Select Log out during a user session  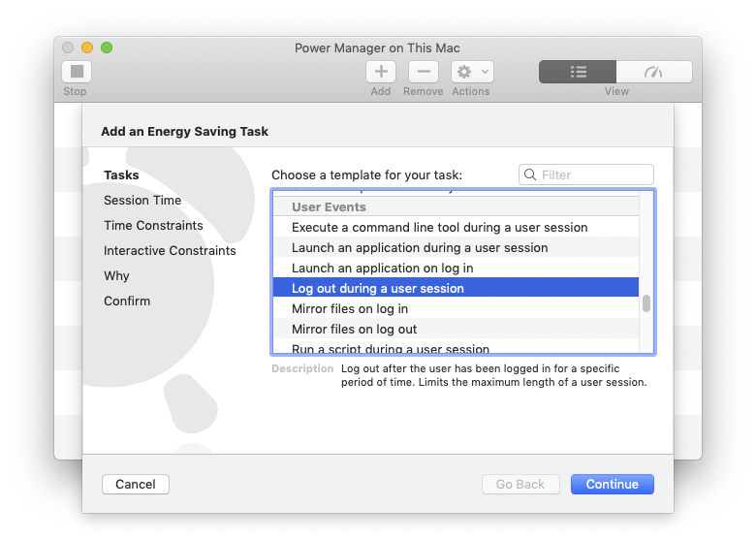tap(456, 288)
